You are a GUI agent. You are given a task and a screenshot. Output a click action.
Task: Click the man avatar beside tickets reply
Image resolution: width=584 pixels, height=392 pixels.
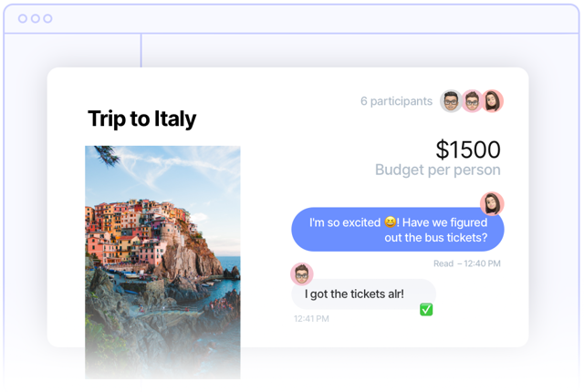[302, 274]
